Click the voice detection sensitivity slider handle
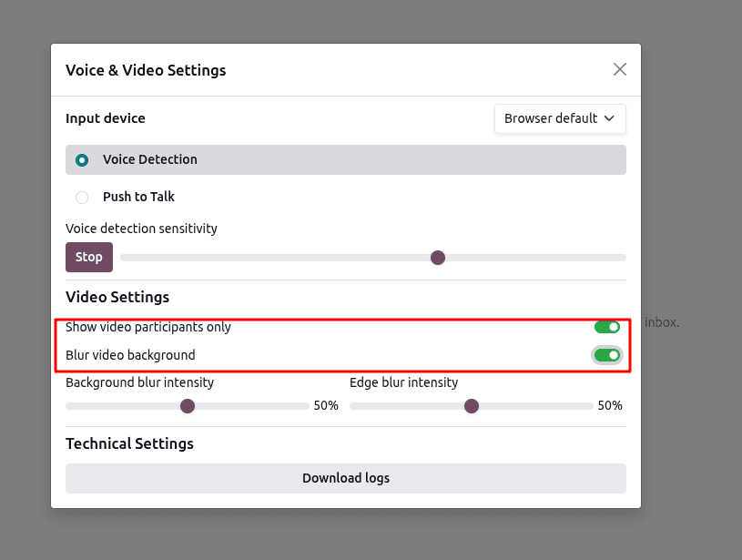Screen dimensions: 742x560 438,258
